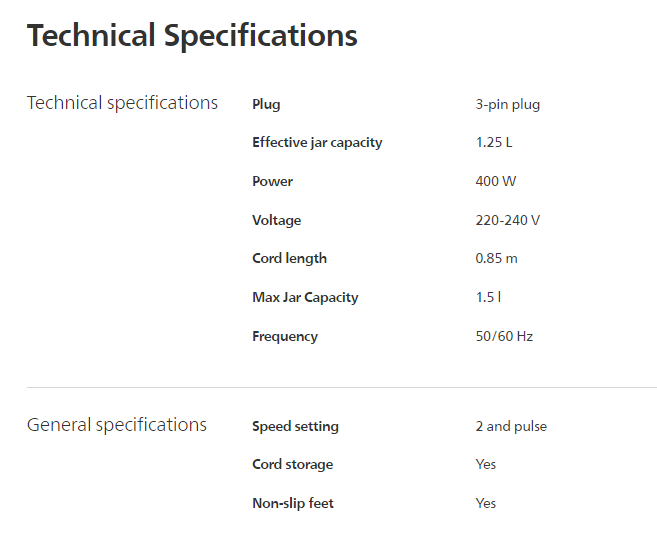Click the Effective jar capacity label

pos(317,142)
